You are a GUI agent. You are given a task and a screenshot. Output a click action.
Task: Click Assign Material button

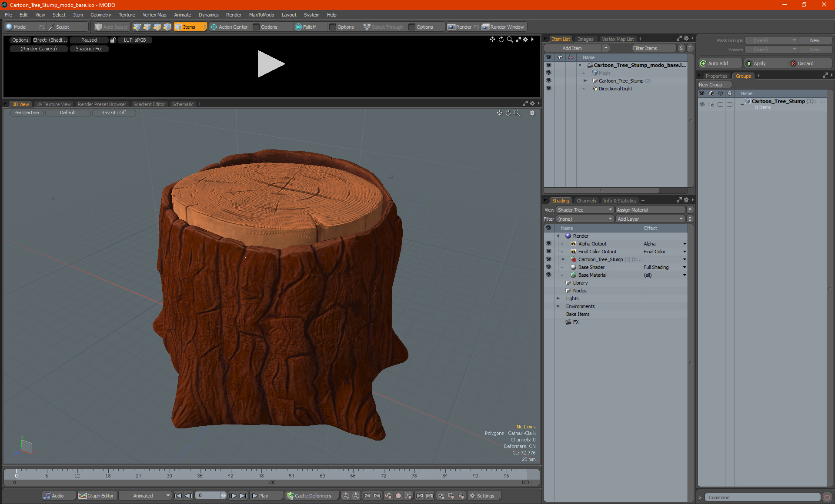click(x=651, y=210)
